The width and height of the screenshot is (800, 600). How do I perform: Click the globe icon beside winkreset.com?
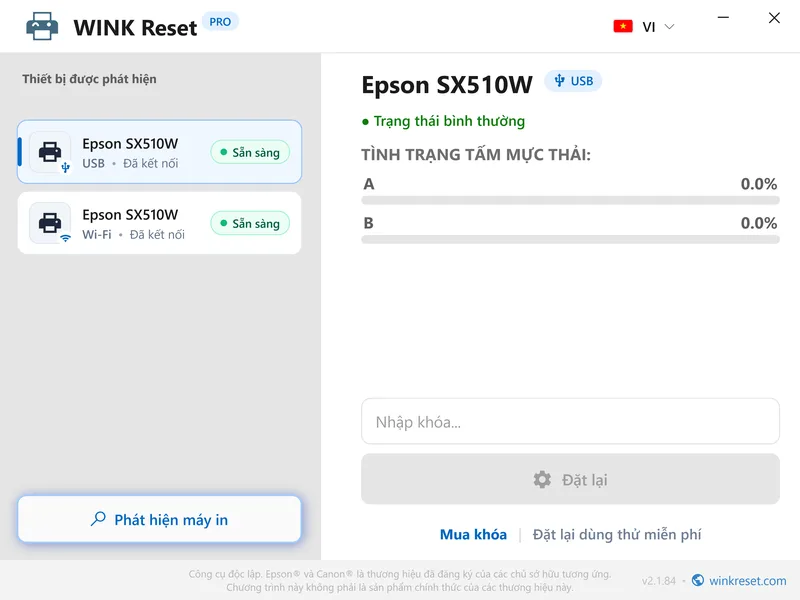(697, 581)
